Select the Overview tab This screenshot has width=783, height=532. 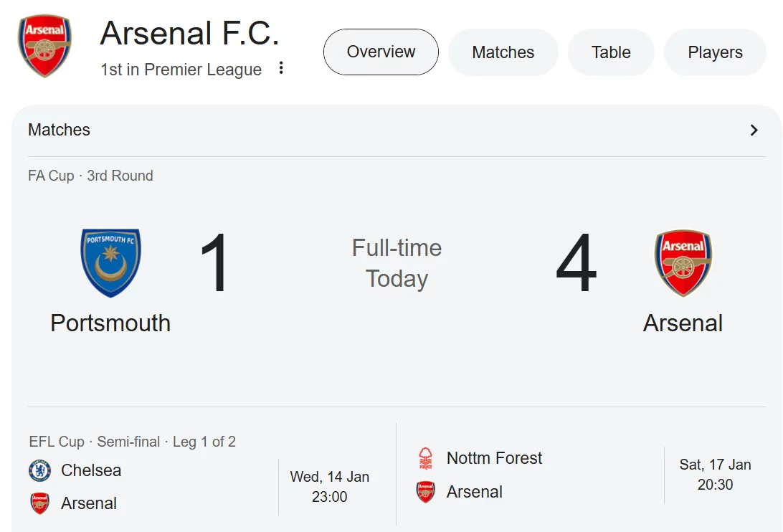[381, 52]
